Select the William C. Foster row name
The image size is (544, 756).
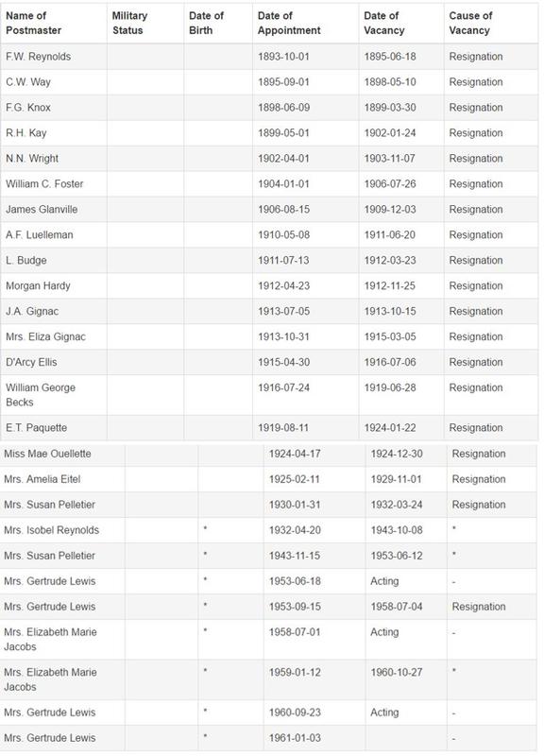pyautogui.click(x=44, y=183)
